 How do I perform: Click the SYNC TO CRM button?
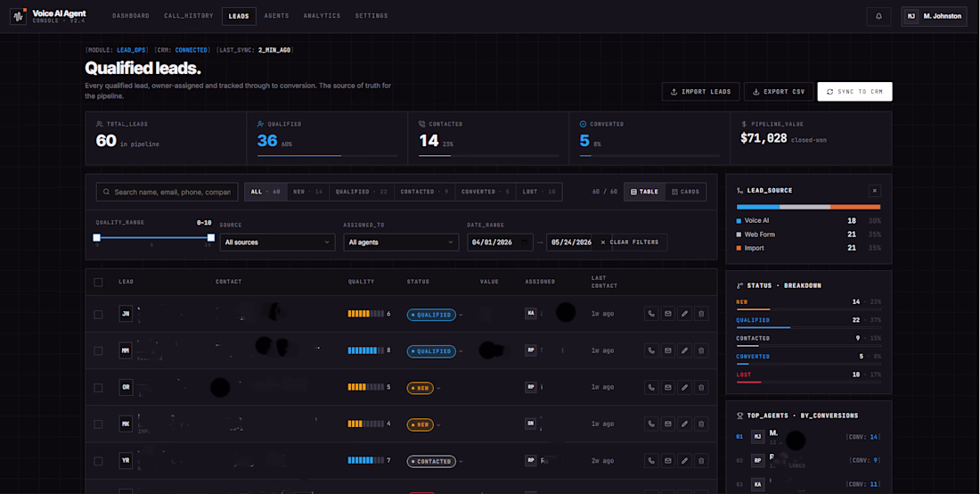click(x=854, y=92)
